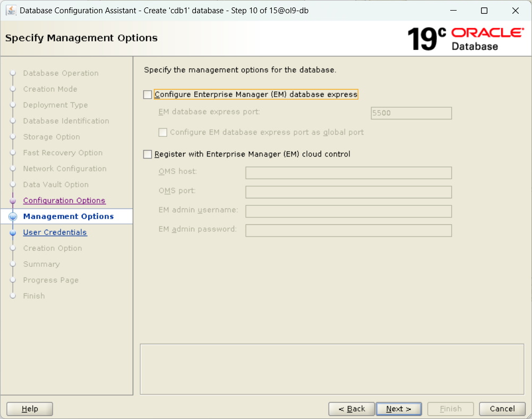Click the Fast Recovery Option step label

[63, 153]
